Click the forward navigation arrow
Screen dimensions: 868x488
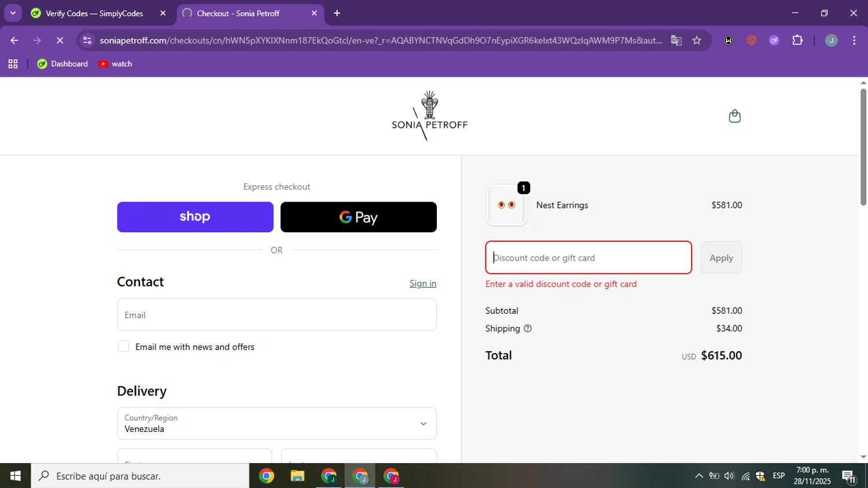coord(37,41)
